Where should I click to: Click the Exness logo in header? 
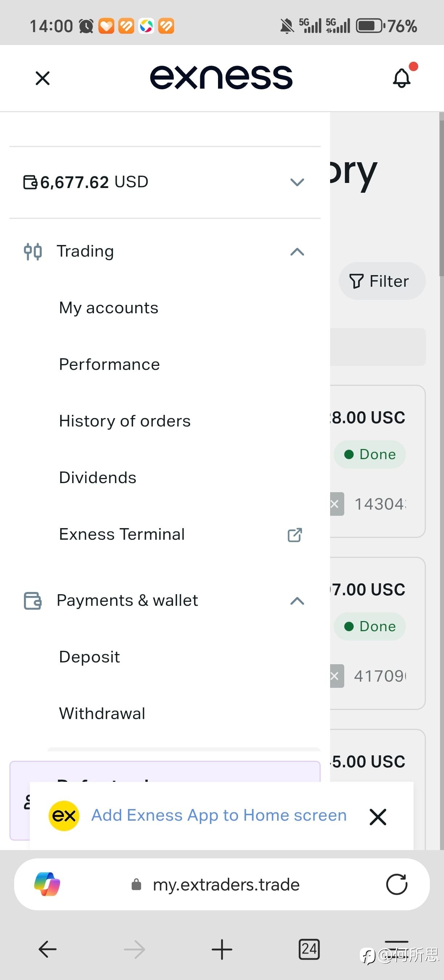point(221,77)
